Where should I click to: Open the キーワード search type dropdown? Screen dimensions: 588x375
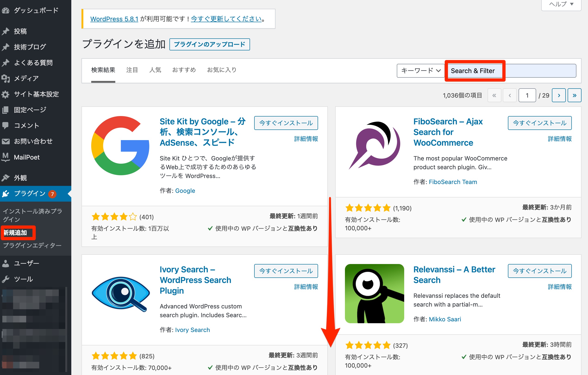tap(420, 71)
